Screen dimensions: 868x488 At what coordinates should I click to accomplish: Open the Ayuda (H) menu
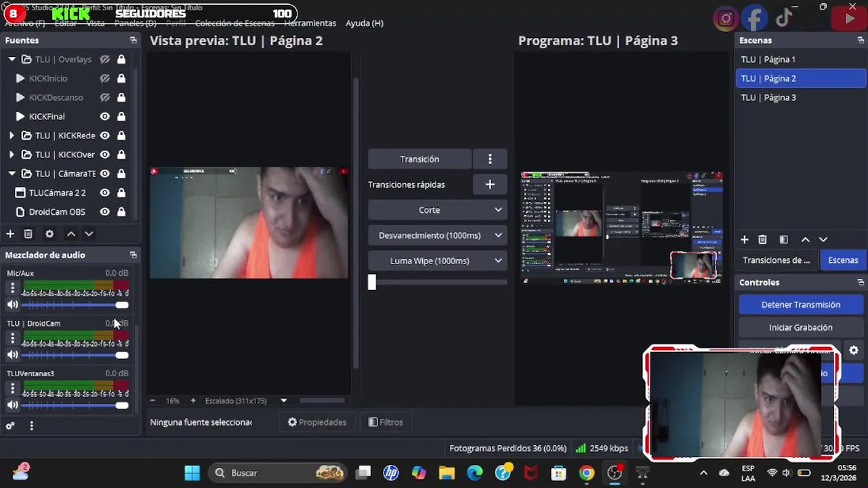pyautogui.click(x=365, y=23)
